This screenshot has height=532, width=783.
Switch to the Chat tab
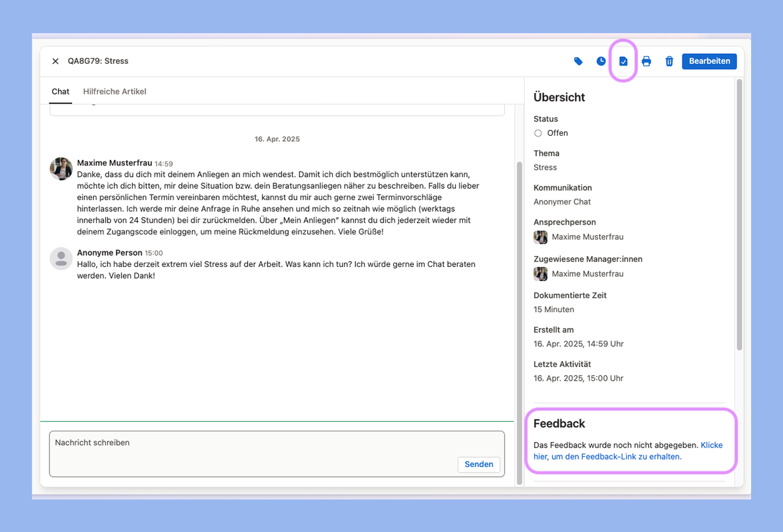tap(61, 91)
